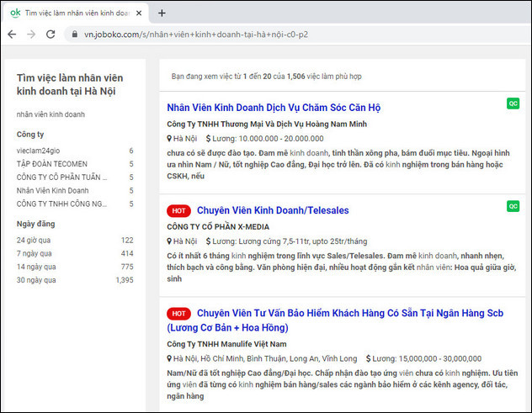Filter by CÔNG TY CỔ PHẦN TUẤN company
This screenshot has height=413, width=532.
(x=61, y=177)
